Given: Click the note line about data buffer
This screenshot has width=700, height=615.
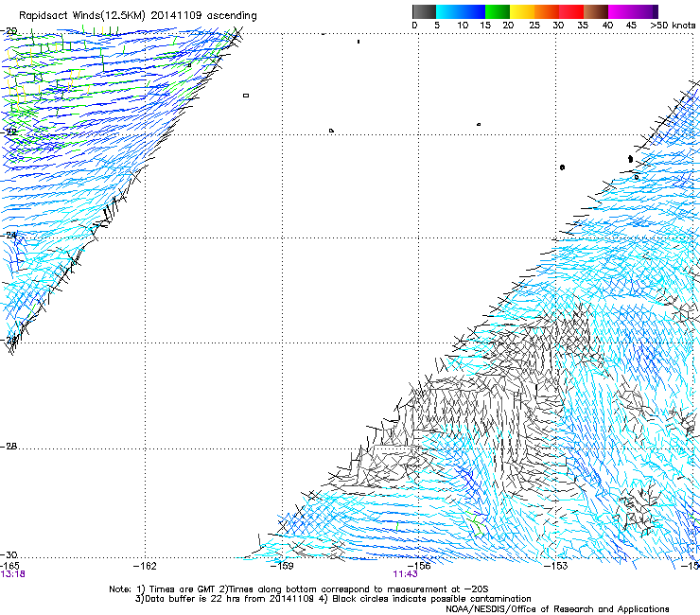Looking at the screenshot, I should click(333, 599).
